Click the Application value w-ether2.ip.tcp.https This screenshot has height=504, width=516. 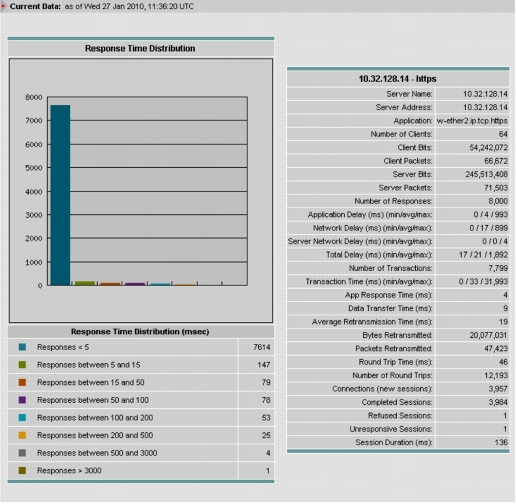point(472,121)
